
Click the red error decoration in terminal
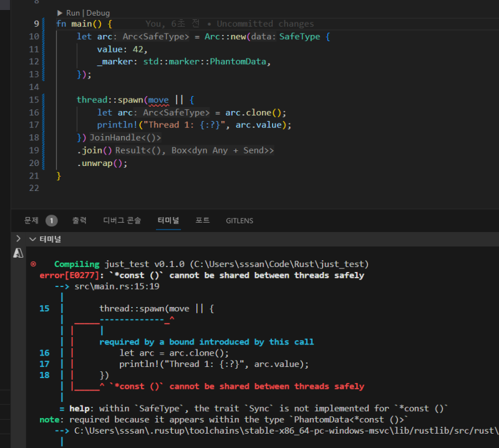33,265
